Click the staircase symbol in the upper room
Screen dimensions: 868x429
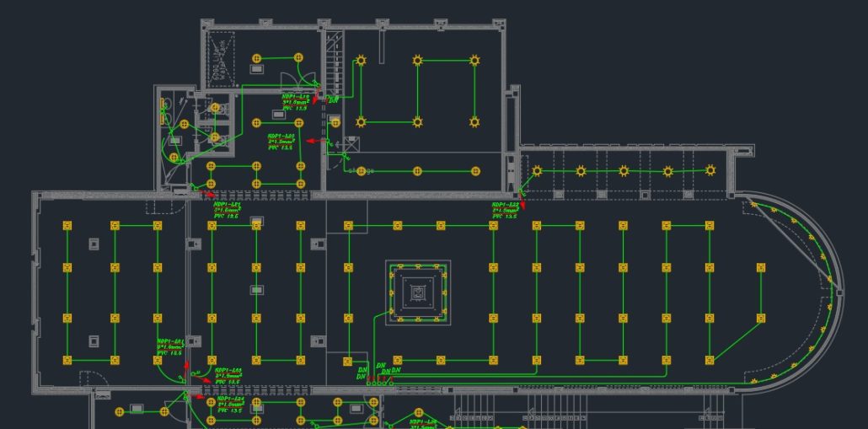(334, 63)
